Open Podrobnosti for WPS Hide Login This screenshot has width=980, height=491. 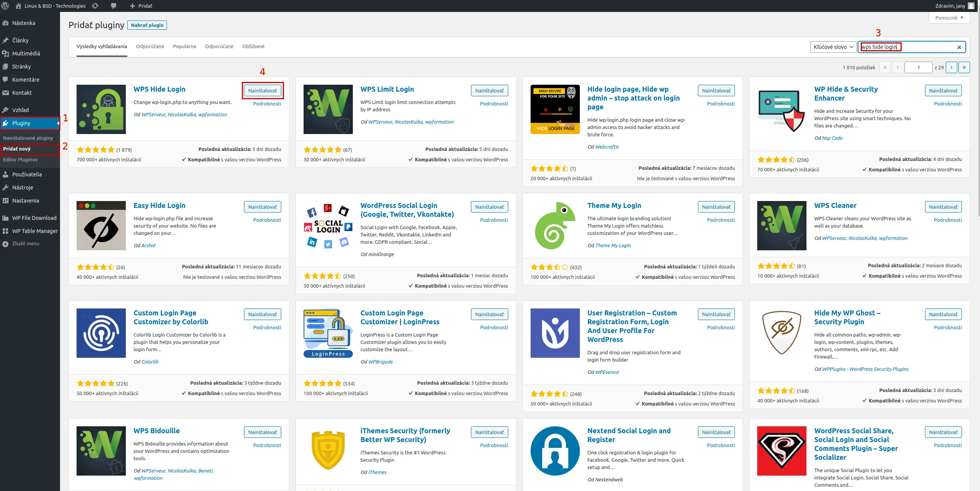(x=267, y=104)
